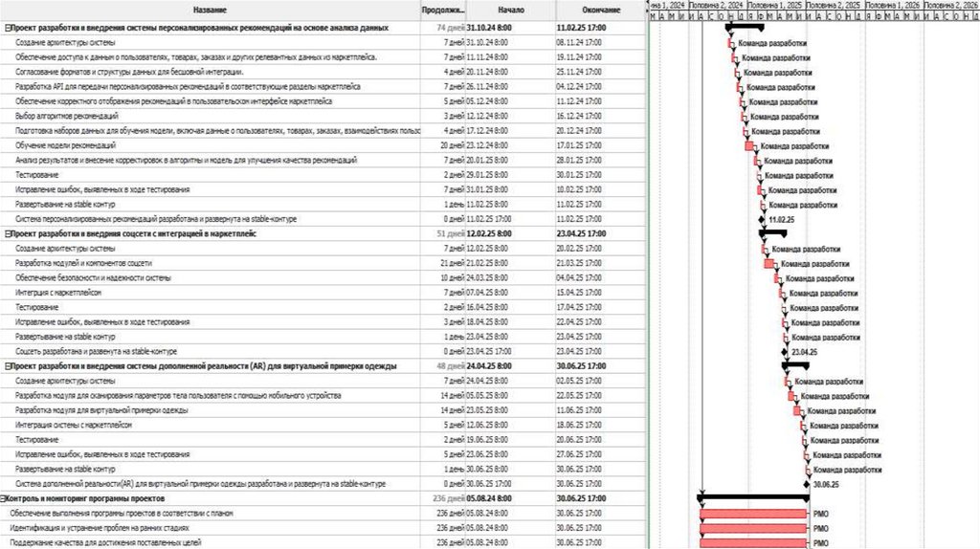Select the Обеспечение доступа к данным о пользователях task row
The image size is (980, 549).
point(196,57)
